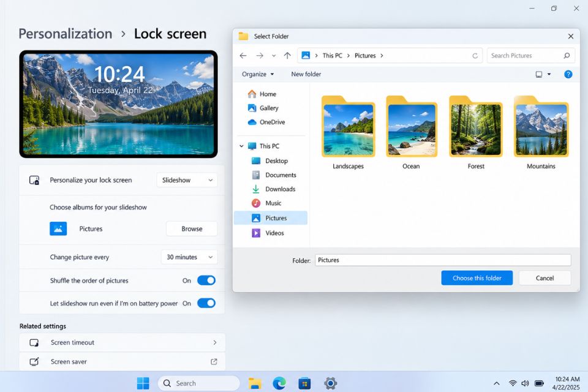Screen dimensions: 588x392
Task: Change the view layout icon
Action: [x=539, y=74]
